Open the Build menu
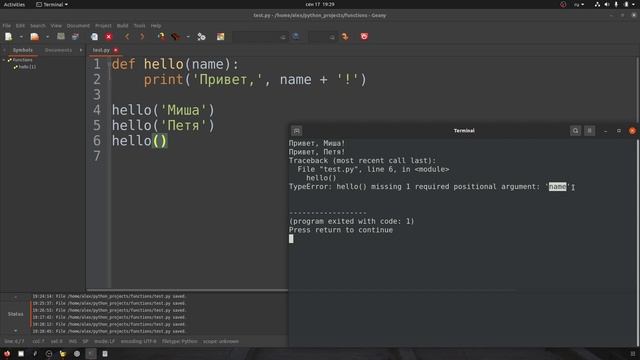Screen dimensions: 640x360 pos(122,26)
